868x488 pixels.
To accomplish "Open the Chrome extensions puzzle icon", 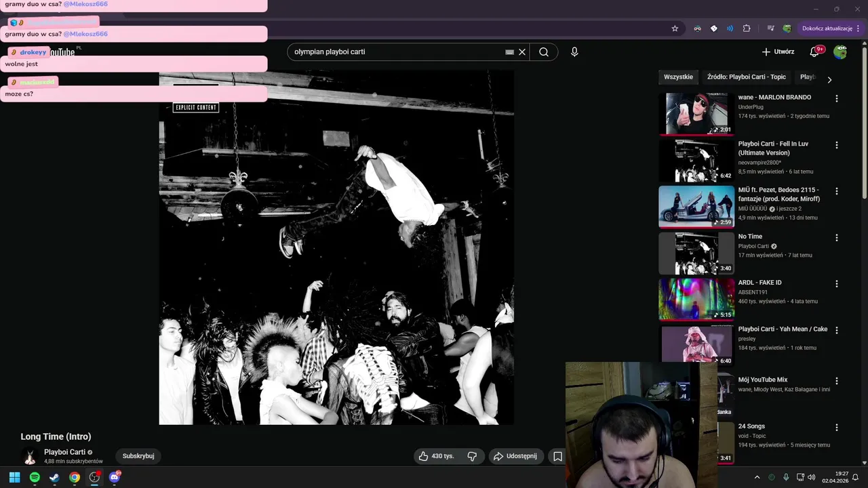I will click(x=747, y=28).
